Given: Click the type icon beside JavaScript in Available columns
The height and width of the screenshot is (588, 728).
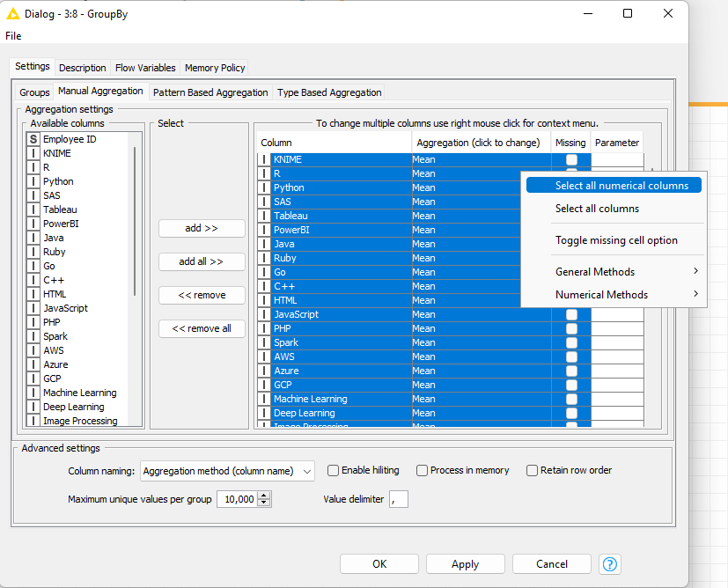Looking at the screenshot, I should point(33,308).
